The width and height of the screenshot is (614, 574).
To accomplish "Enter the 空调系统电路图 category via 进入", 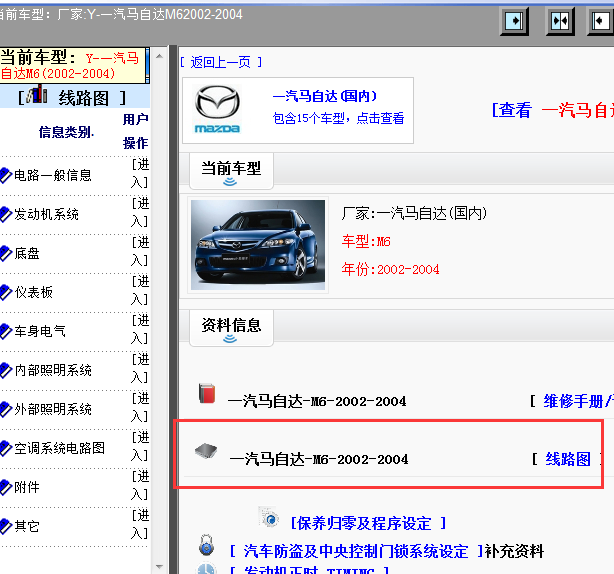I will (x=140, y=446).
